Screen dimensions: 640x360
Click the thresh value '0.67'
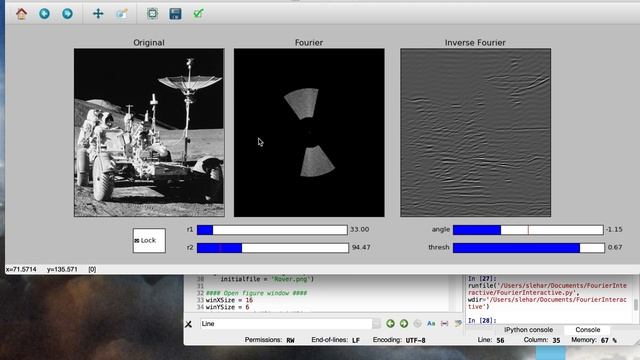pos(615,247)
